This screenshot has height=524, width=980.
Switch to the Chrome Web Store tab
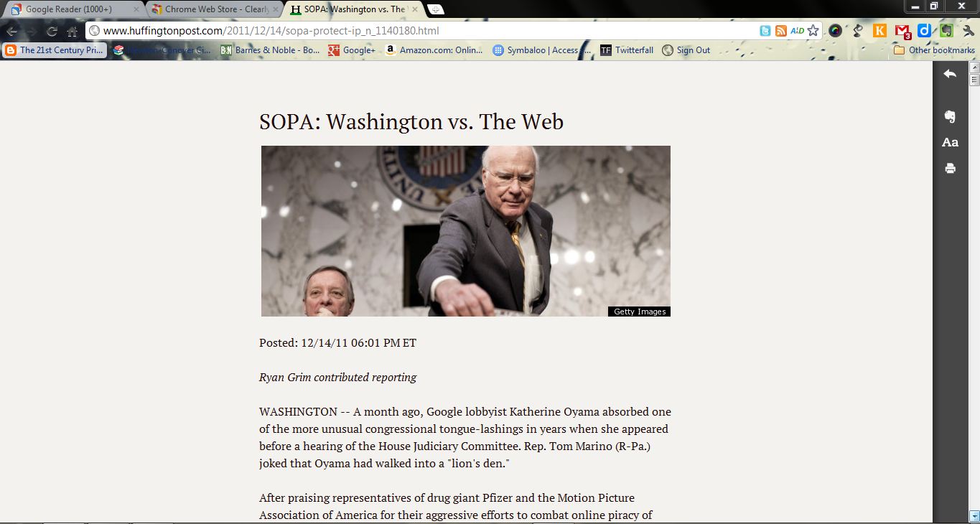(214, 9)
